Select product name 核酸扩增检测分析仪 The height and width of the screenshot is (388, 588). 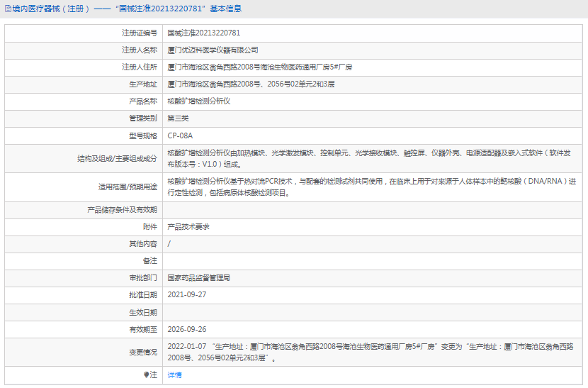(x=199, y=101)
